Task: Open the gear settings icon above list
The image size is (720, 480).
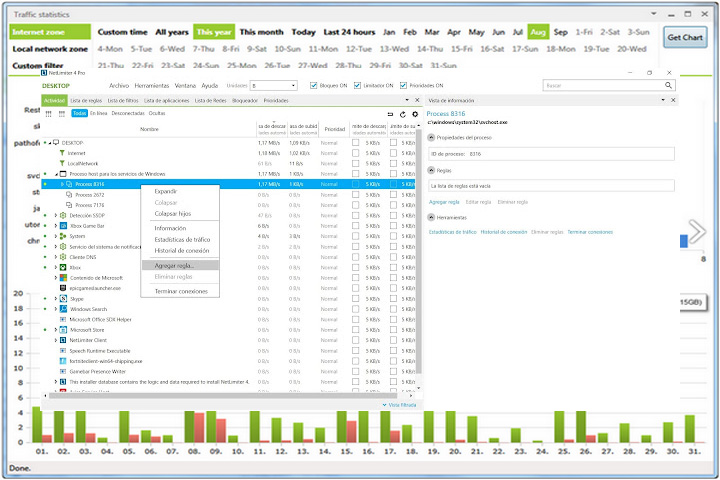Action: point(415,114)
